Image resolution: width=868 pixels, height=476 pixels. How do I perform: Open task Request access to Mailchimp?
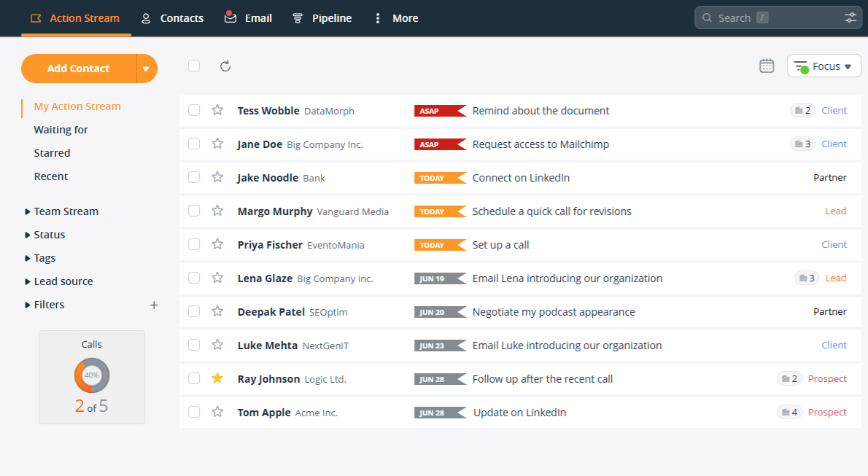[x=540, y=144]
